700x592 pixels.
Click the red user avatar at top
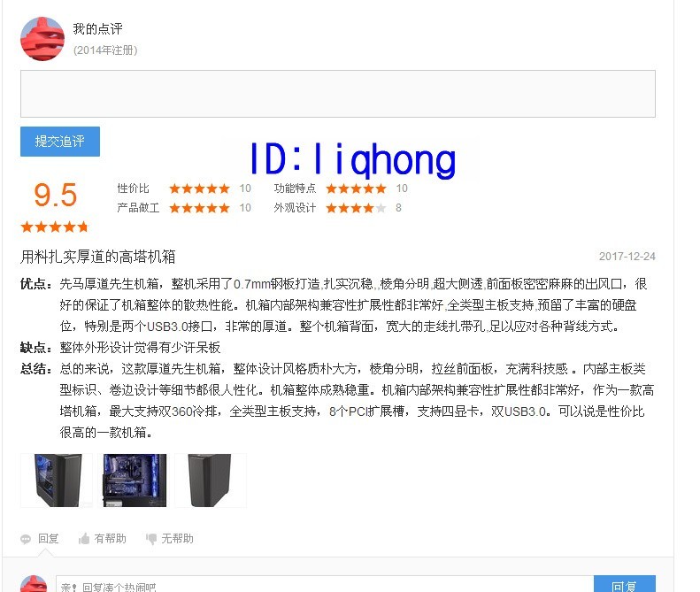42,39
